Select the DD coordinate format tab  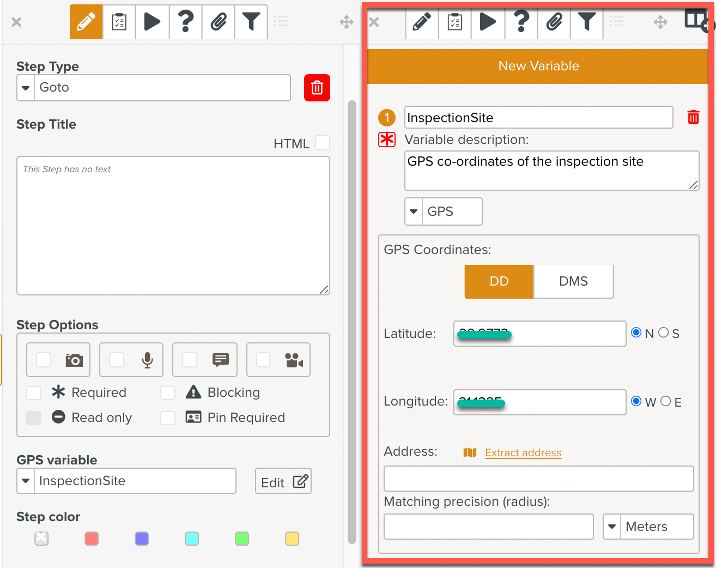tap(499, 282)
